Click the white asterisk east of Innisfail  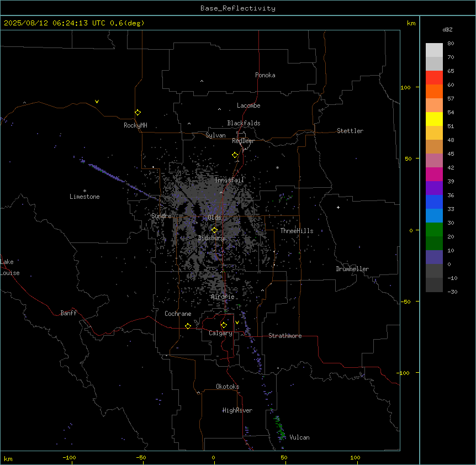277,167
